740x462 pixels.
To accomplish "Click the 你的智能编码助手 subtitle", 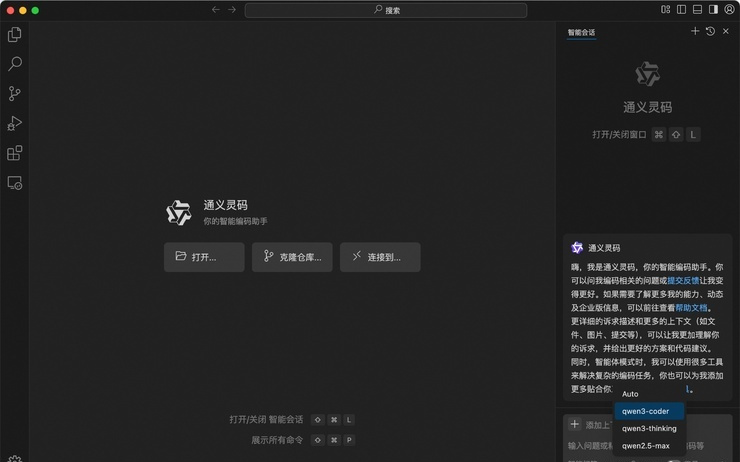I will tap(235, 221).
